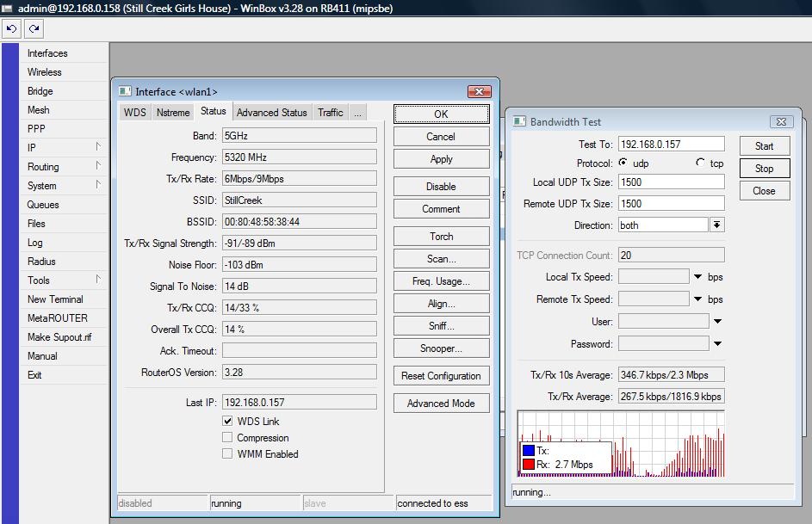Click the Snooper button
812x524 pixels.
[440, 348]
